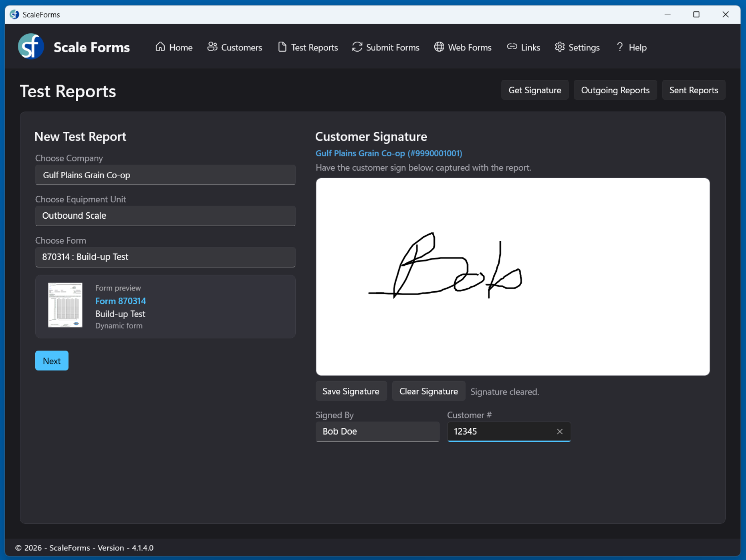Viewport: 746px width, 560px height.
Task: Click the Get Signature button
Action: [534, 90]
